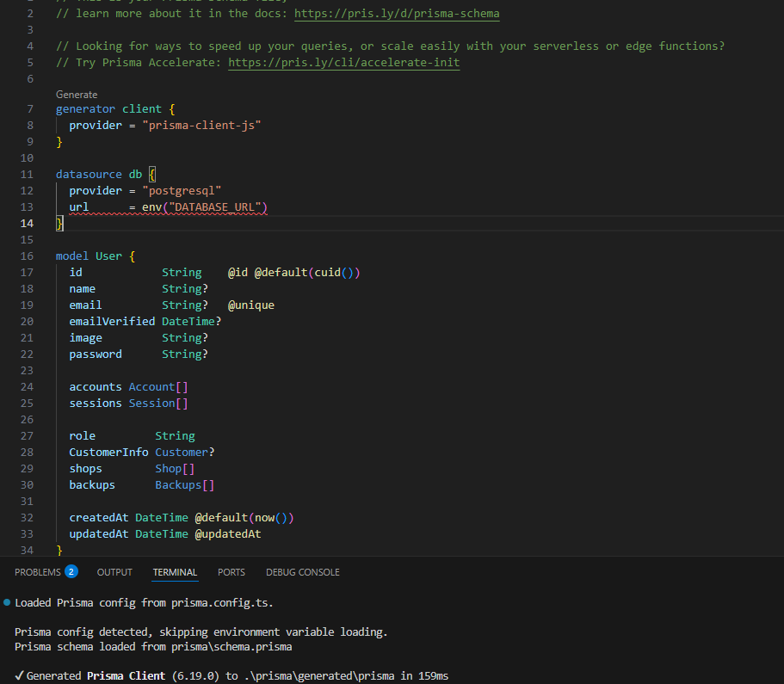The image size is (784, 684).
Task: Click the 'Session' type on sessions field
Action: (x=152, y=403)
